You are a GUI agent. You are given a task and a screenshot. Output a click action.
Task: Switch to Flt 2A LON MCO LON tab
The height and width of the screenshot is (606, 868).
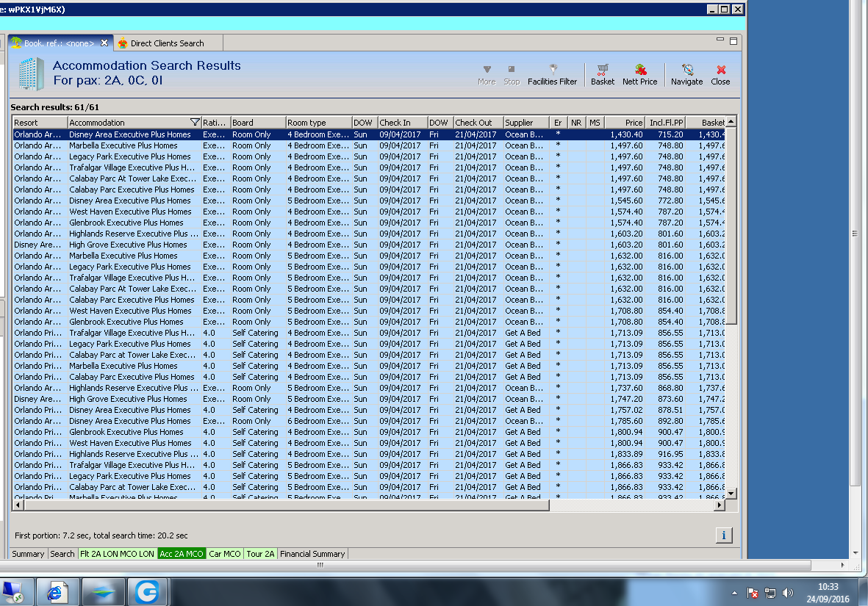(117, 553)
